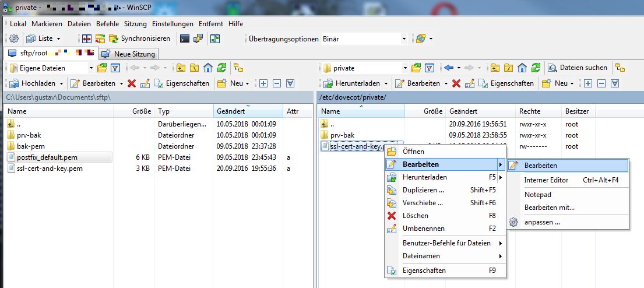
Task: Expand the Liste view dropdown
Action: click(58, 38)
